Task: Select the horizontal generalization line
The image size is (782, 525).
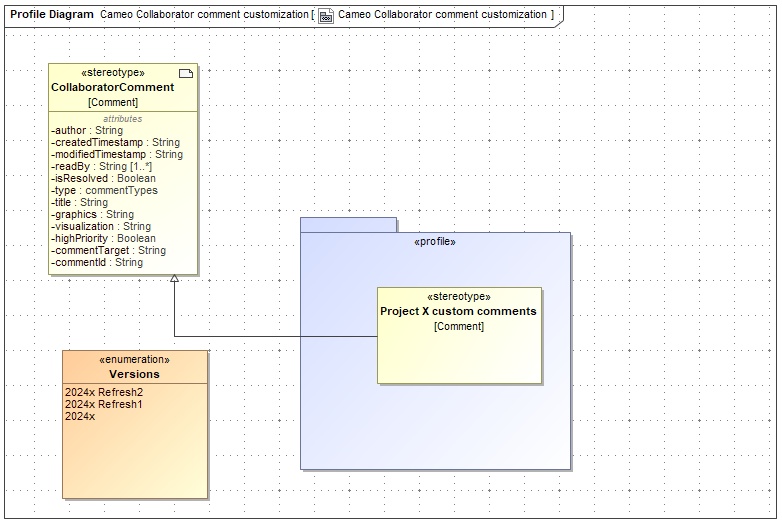Action: [275, 337]
